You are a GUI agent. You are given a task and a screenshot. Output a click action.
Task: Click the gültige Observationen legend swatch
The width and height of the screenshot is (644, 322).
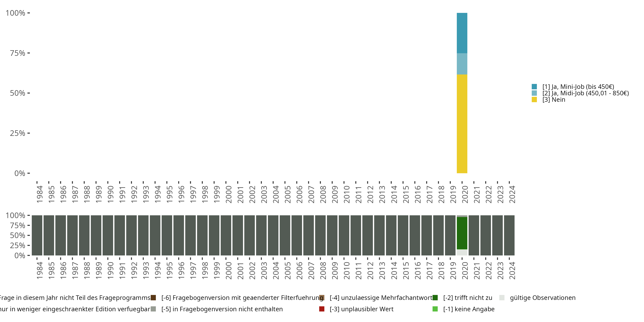coord(502,298)
